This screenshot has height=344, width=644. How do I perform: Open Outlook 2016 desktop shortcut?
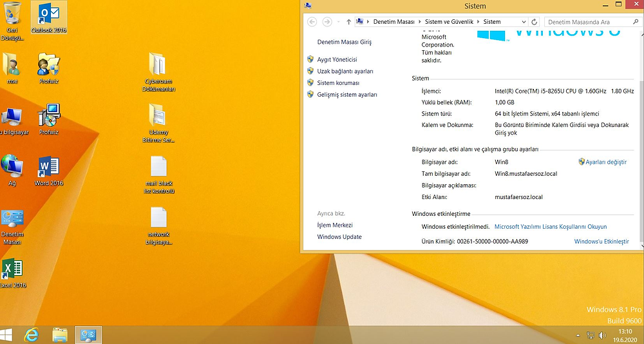(49, 17)
